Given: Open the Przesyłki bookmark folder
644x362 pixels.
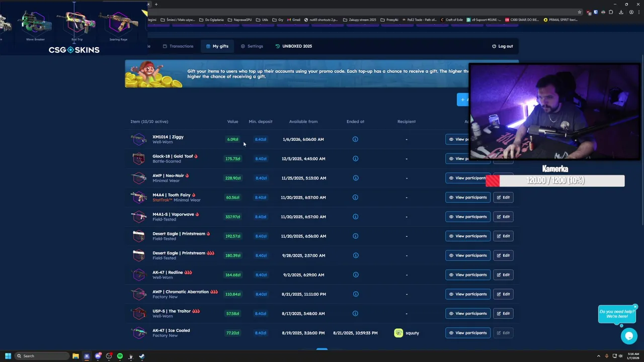Looking at the screenshot, I should (389, 20).
